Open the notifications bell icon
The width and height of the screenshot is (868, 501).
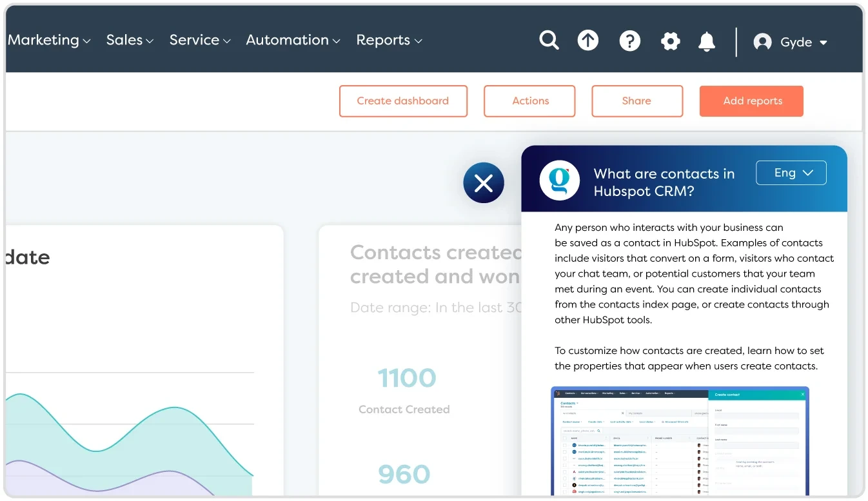[707, 40]
